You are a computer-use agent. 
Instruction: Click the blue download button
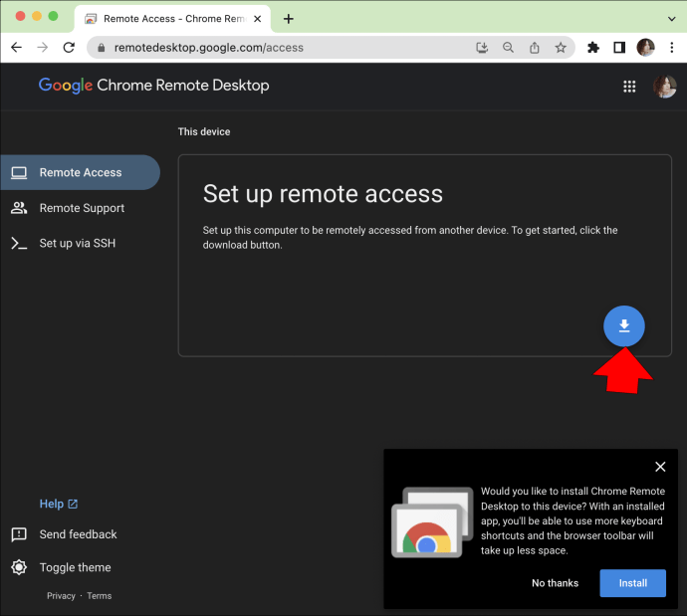pos(624,325)
